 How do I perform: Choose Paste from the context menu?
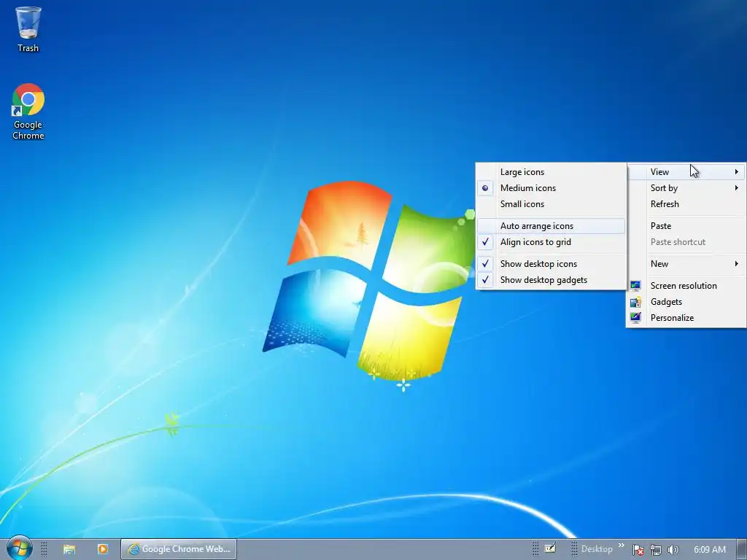686,226
